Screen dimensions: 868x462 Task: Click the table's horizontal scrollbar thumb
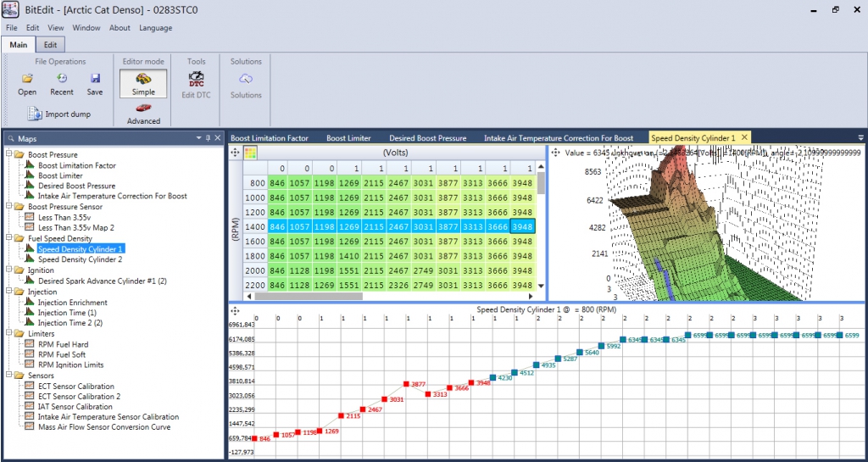tap(309, 297)
